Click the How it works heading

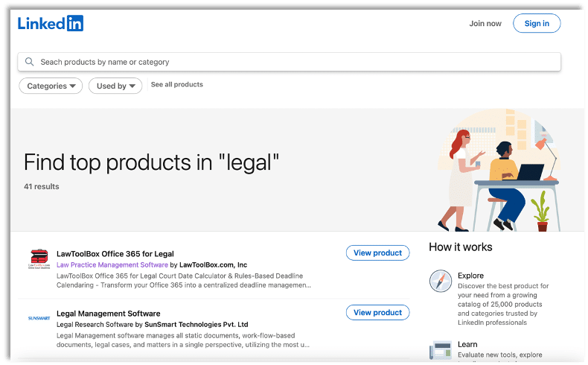pyautogui.click(x=461, y=247)
